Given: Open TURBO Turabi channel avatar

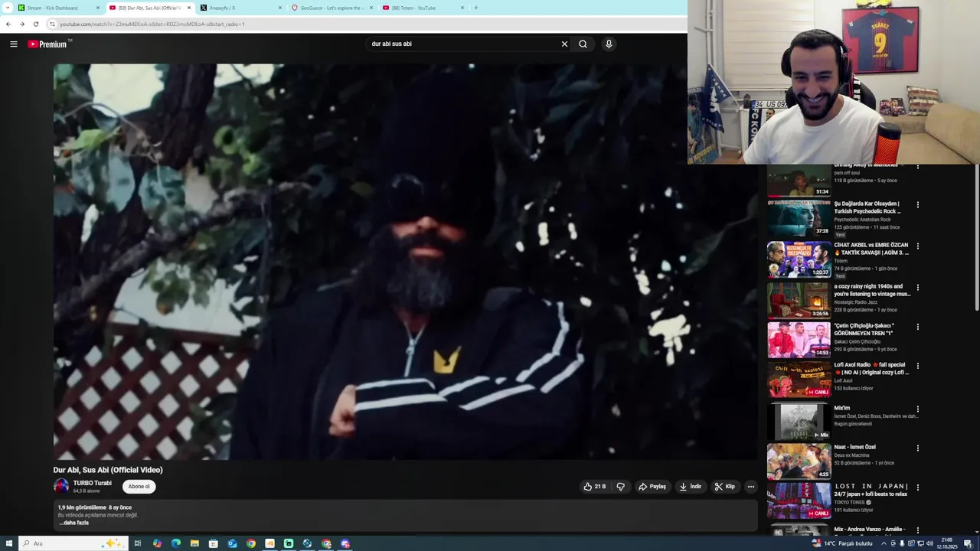Looking at the screenshot, I should point(60,486).
